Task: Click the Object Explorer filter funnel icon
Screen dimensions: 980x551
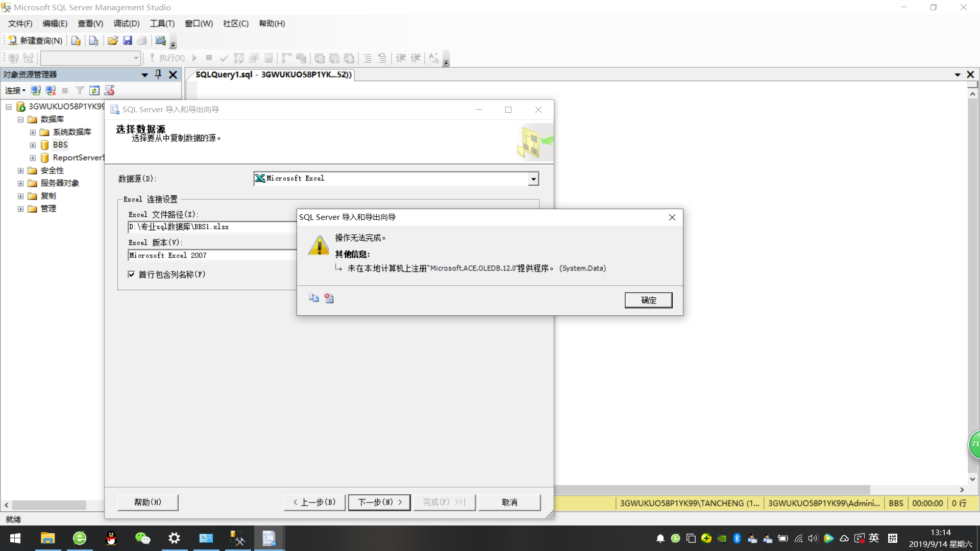Action: click(x=80, y=91)
